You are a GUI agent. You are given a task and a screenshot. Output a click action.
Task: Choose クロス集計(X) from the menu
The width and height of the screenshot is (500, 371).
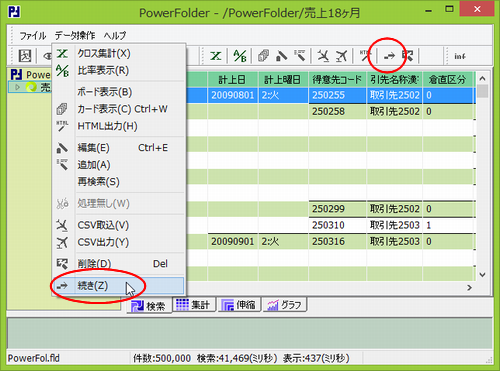(x=119, y=53)
